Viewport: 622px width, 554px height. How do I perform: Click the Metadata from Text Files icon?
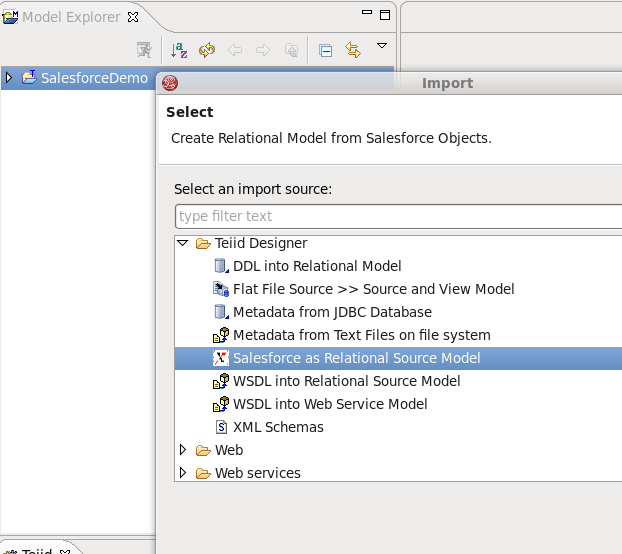coord(221,335)
